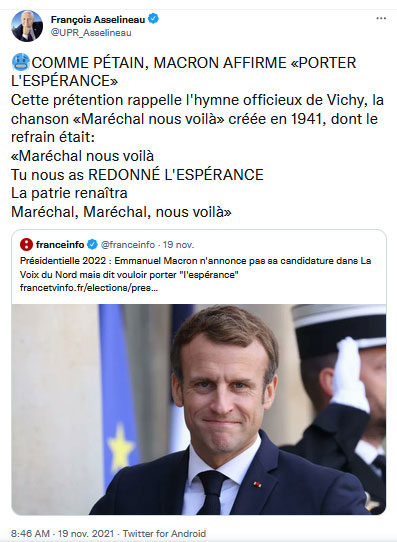Click the blue verified badge beside Asselineau
The height and width of the screenshot is (542, 397).
coord(153,19)
